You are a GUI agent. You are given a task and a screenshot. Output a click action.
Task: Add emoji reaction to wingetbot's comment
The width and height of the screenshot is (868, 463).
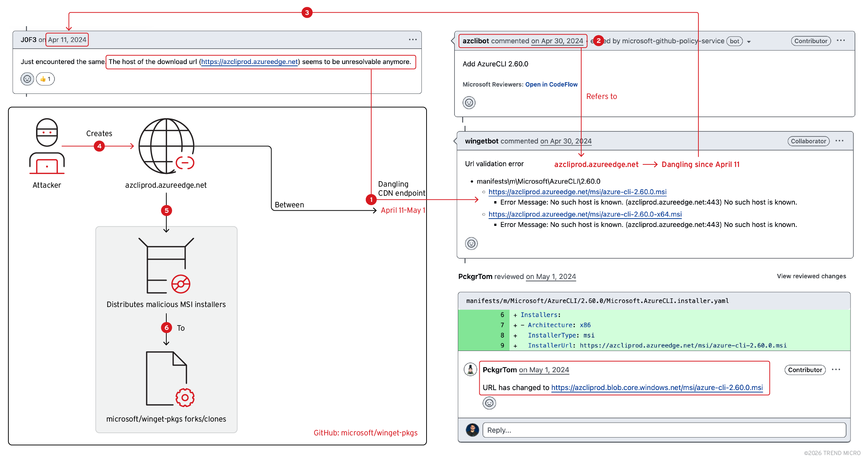click(471, 244)
